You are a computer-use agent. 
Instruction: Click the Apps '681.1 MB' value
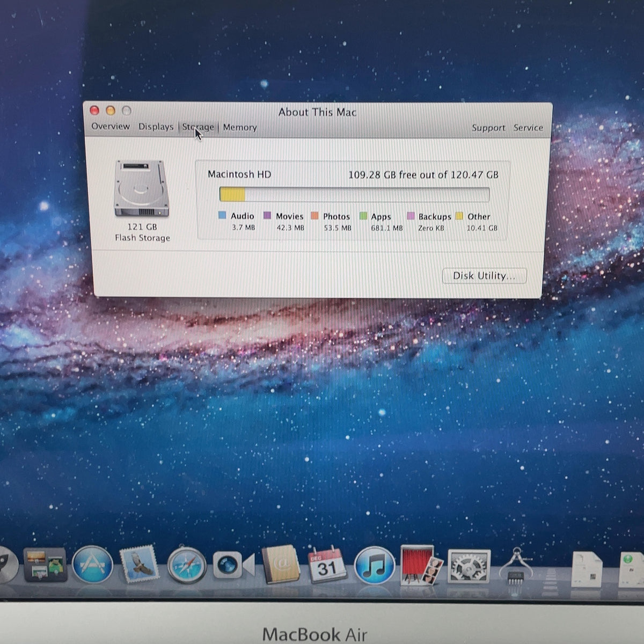pos(386,228)
